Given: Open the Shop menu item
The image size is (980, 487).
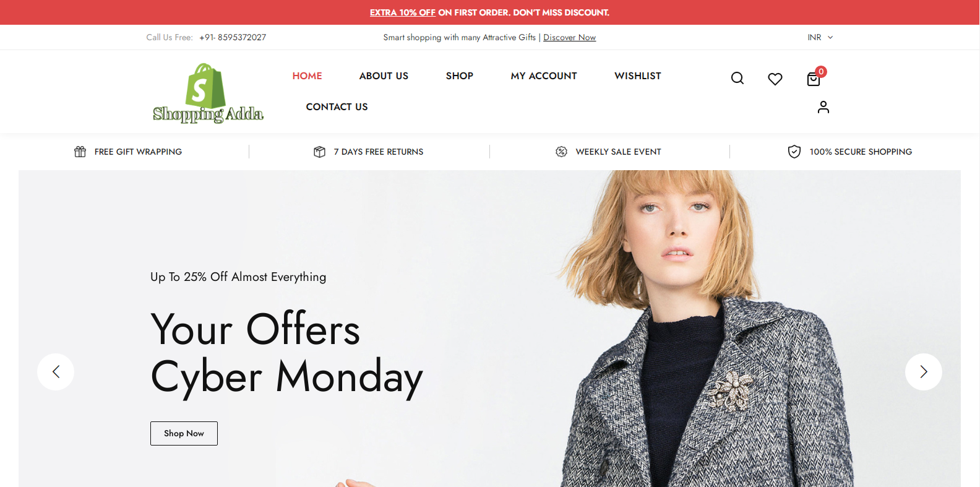Looking at the screenshot, I should pyautogui.click(x=459, y=75).
